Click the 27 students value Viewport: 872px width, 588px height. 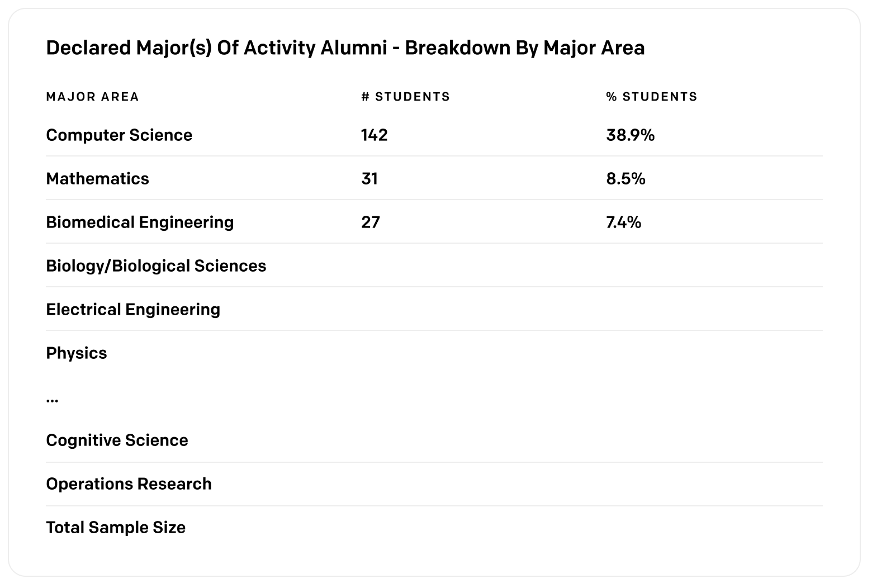(x=370, y=222)
